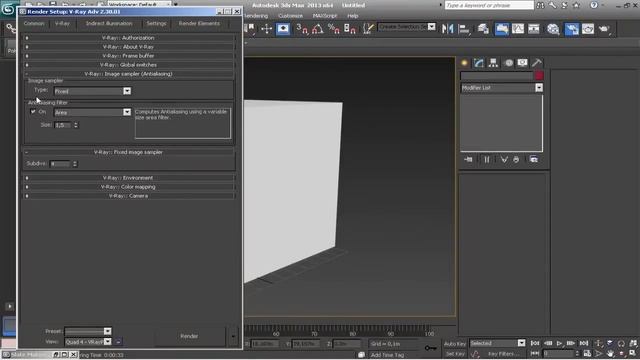Toggle the Auto Key button
The image size is (640, 360).
click(x=455, y=344)
